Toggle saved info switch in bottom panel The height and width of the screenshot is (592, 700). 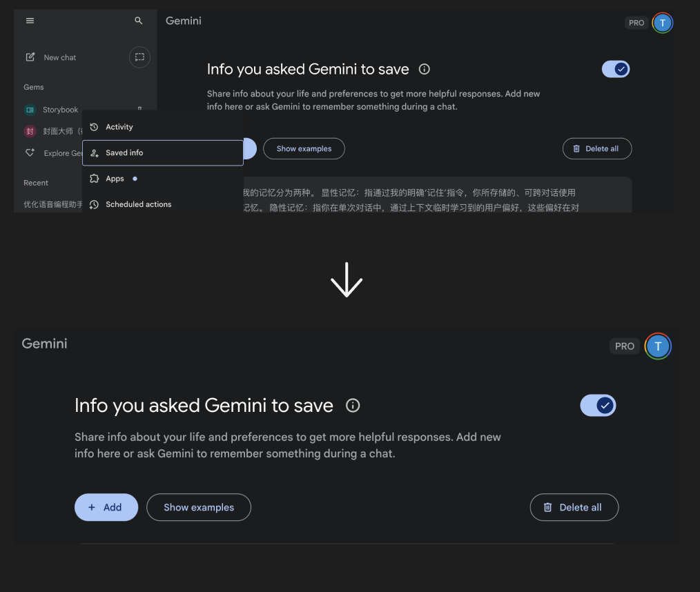coord(598,406)
